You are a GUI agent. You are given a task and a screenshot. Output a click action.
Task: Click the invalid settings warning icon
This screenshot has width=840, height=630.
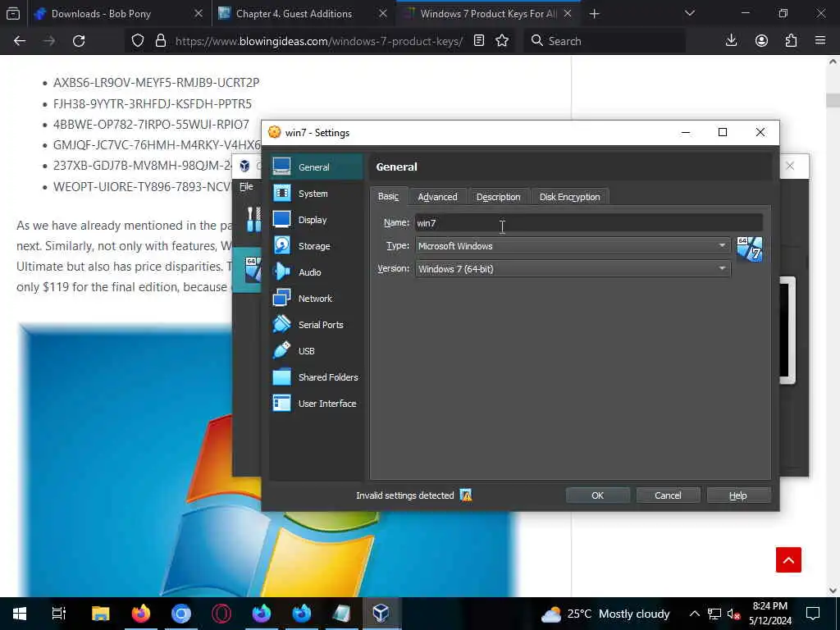tap(466, 495)
